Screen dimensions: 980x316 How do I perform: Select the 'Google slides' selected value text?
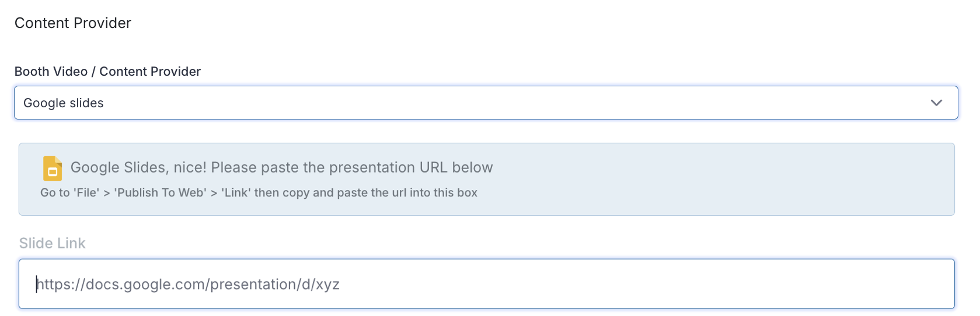pyautogui.click(x=64, y=103)
